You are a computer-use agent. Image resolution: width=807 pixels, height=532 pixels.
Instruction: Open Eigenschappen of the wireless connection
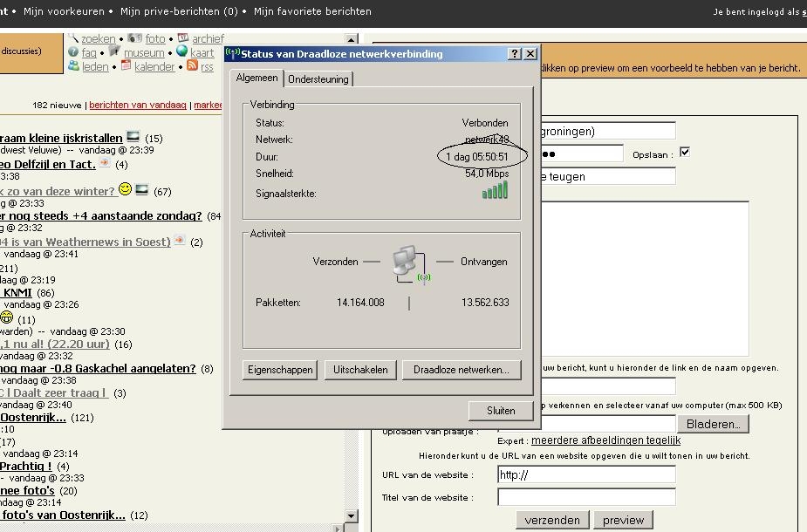pyautogui.click(x=280, y=370)
